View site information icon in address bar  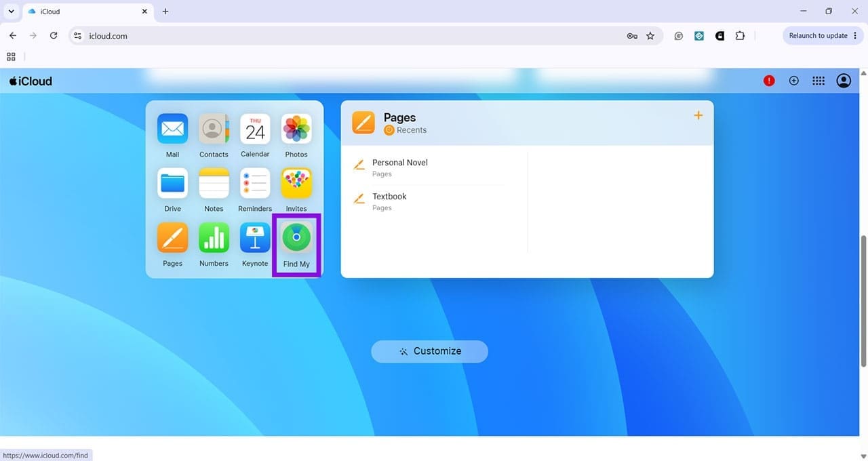pos(78,36)
